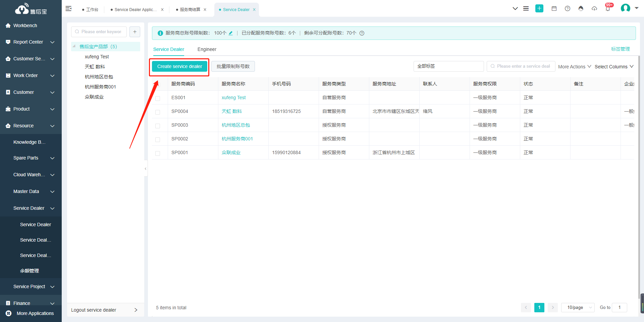Open the help question mark icon
The height and width of the screenshot is (322, 644).
point(568,8)
